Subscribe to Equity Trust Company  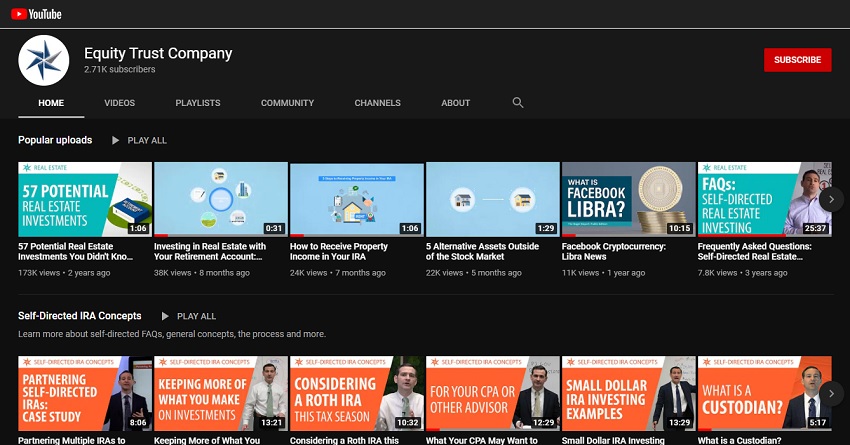[797, 60]
